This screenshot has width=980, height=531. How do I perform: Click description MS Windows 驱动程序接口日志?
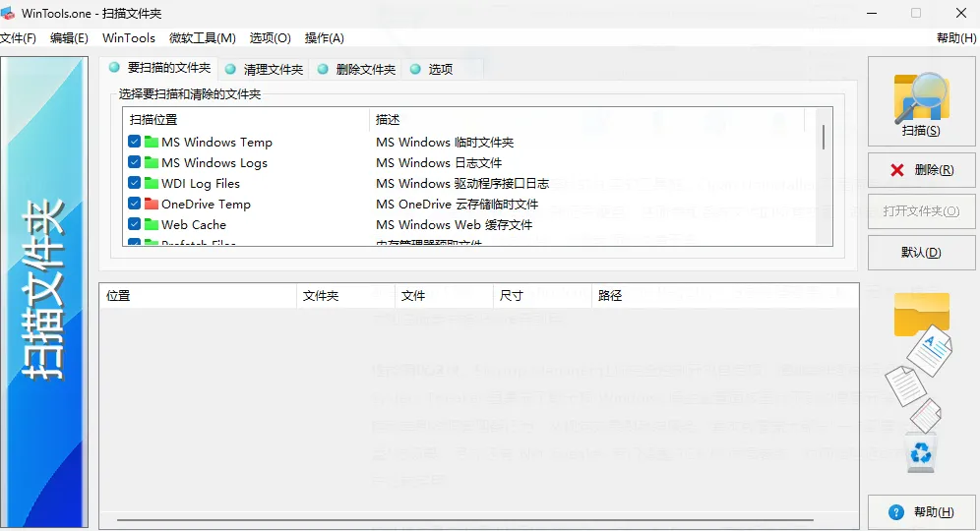[462, 184]
